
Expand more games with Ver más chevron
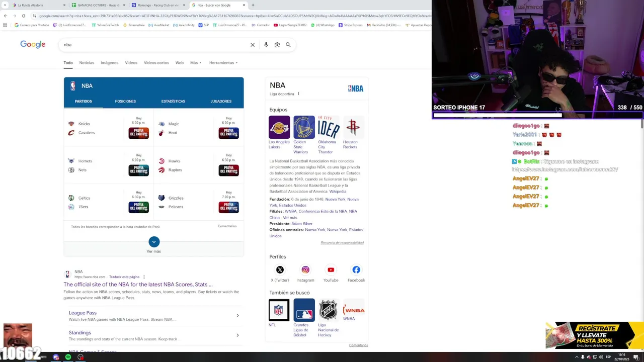tap(154, 242)
